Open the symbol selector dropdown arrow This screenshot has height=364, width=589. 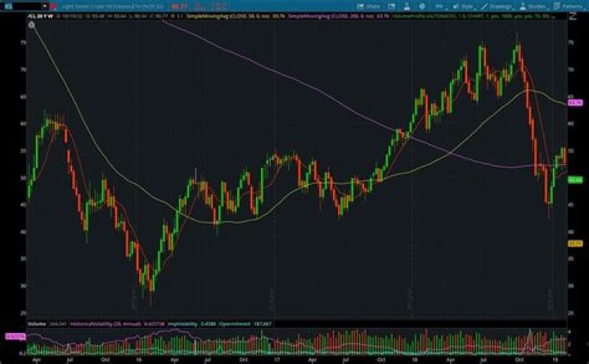[x=43, y=6]
